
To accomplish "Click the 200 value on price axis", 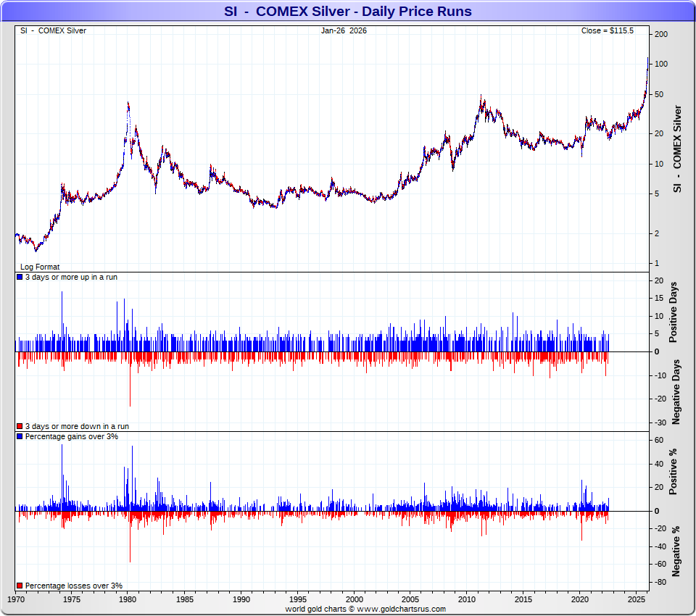I will [660, 35].
